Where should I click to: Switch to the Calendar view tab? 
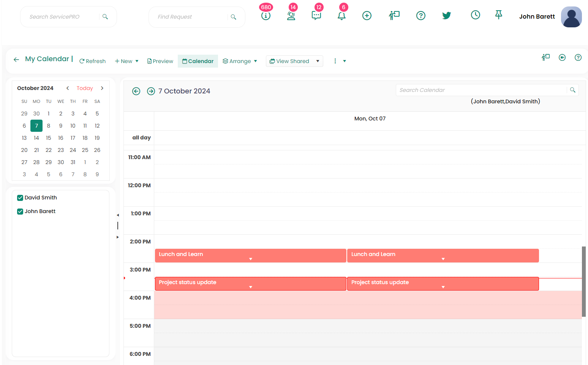(198, 61)
